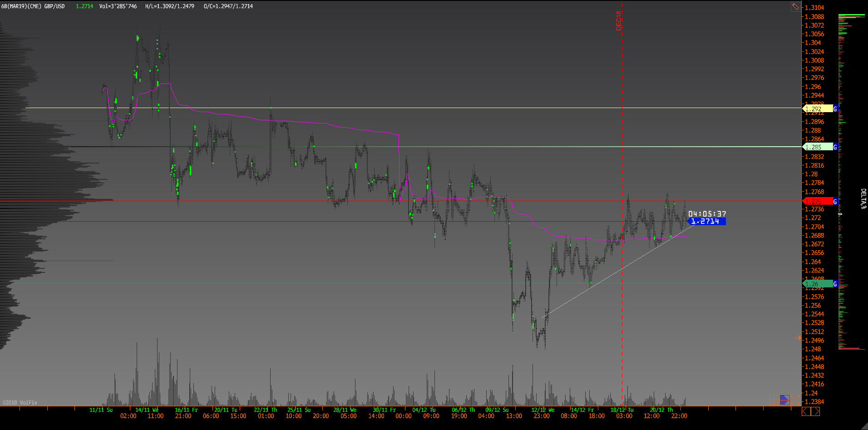Click the blue 1.2714 current price label
Screen dimensions: 868x430
click(707, 222)
